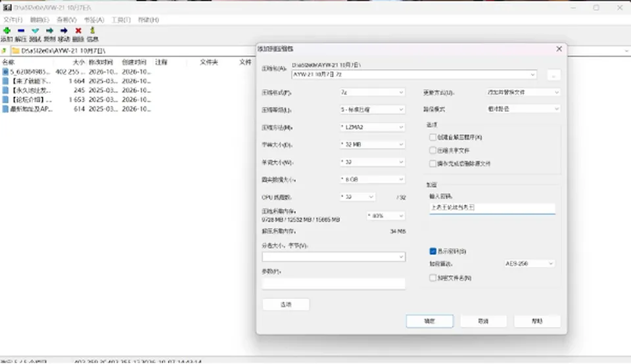Open the Favorites (书签) menu
Screen dimensions: 631x364
pos(94,20)
